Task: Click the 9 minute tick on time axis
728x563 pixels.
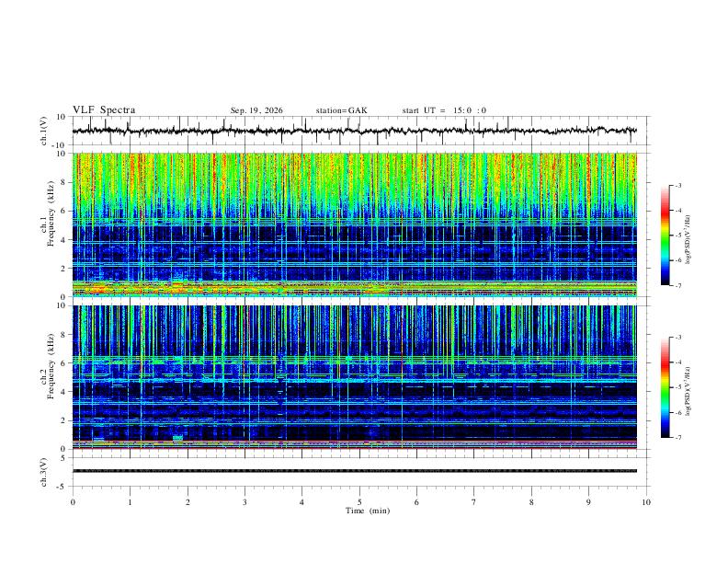Action: [588, 502]
